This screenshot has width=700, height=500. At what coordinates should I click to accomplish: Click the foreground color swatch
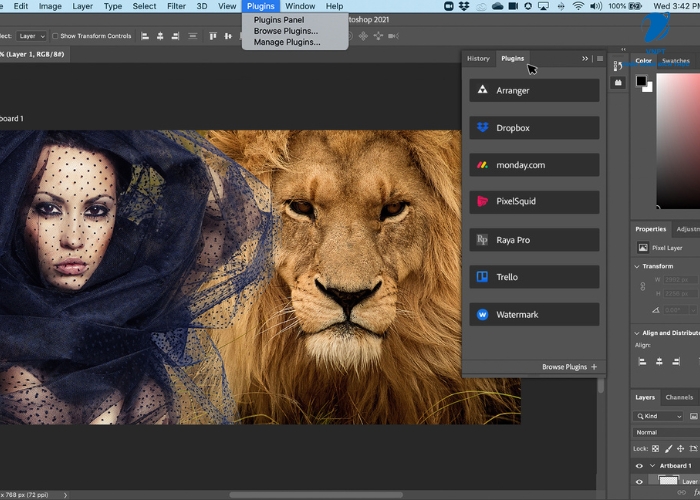[x=642, y=81]
